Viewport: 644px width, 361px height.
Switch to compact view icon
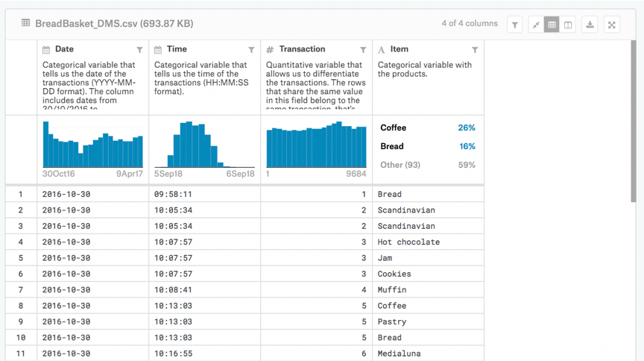pos(536,25)
